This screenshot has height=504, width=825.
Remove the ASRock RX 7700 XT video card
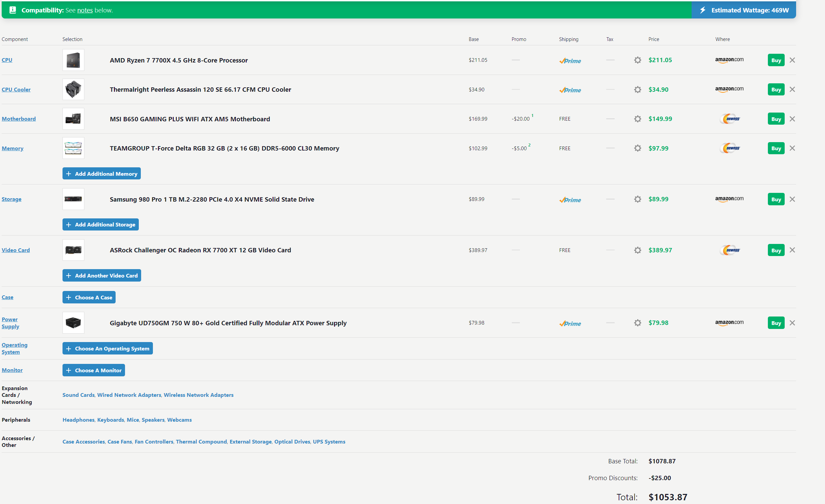coord(792,250)
